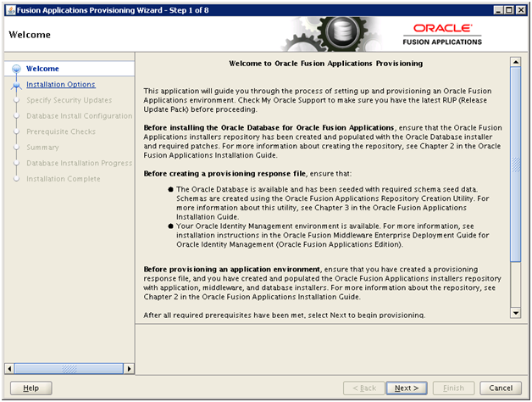This screenshot has width=532, height=402.
Task: Click bold text 'Before installing the Oracle Database'
Action: pyautogui.click(x=269, y=128)
